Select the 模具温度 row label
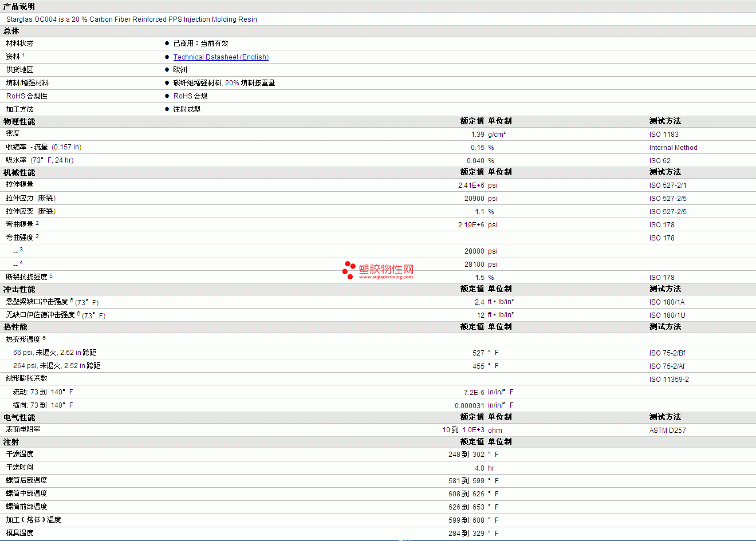 [x=20, y=533]
